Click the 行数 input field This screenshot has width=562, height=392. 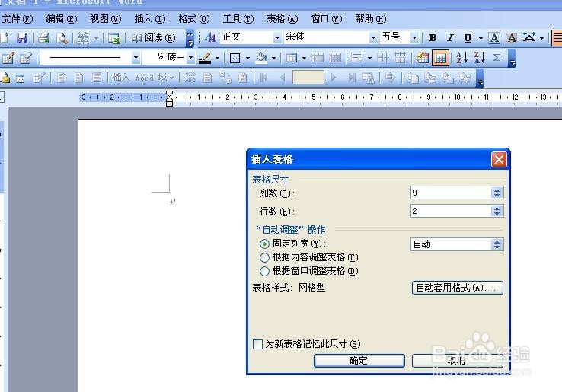coord(451,211)
